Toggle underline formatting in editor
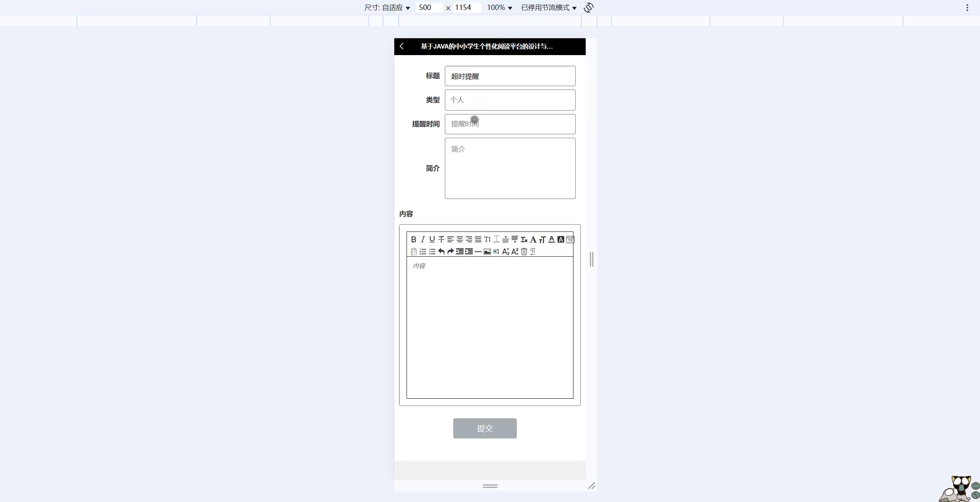The image size is (980, 502). (x=432, y=240)
